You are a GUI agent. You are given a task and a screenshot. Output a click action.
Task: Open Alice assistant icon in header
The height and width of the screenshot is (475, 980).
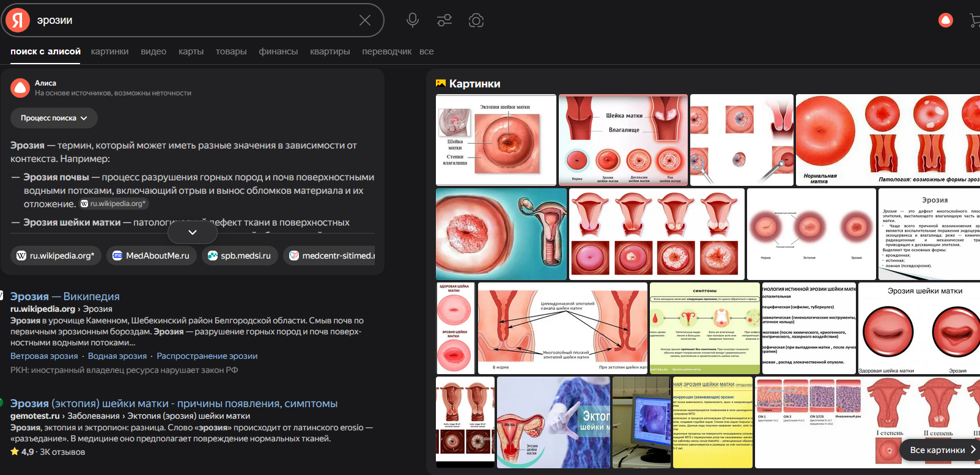click(x=945, y=20)
